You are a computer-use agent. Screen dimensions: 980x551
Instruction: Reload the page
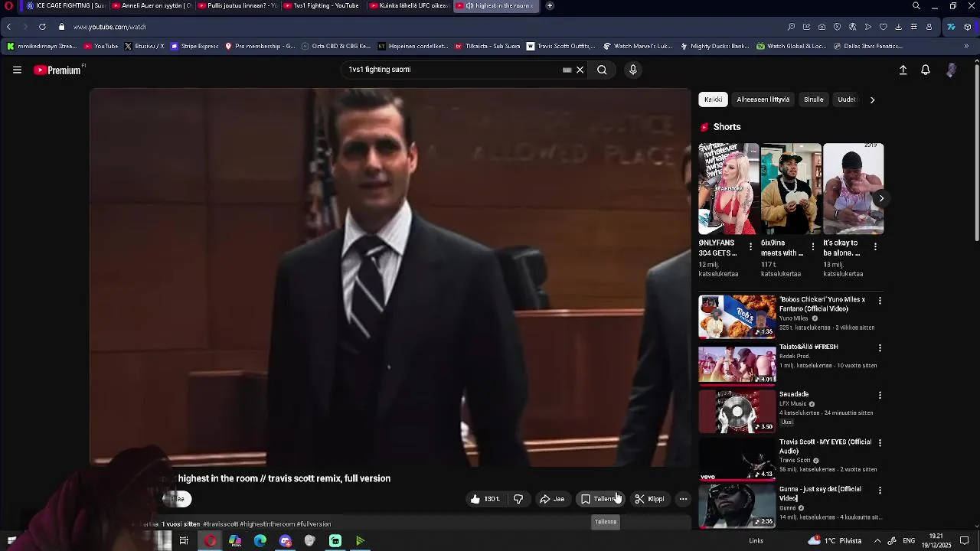(x=42, y=27)
